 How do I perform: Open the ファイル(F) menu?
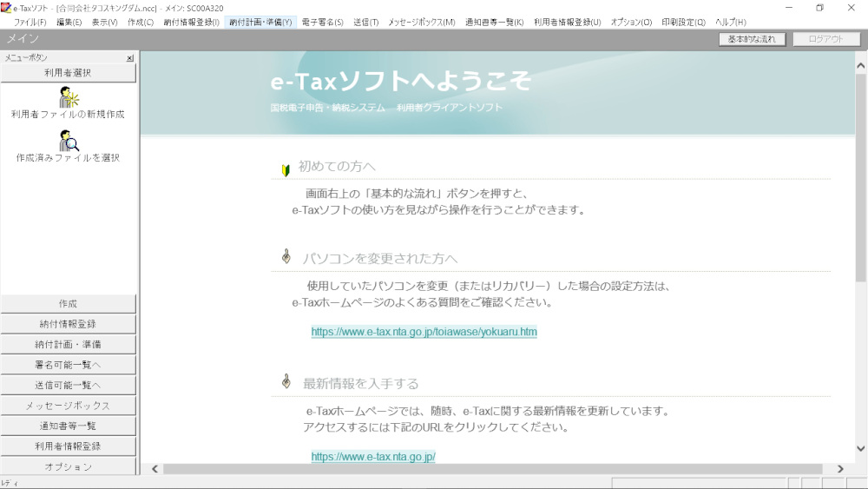click(x=30, y=23)
